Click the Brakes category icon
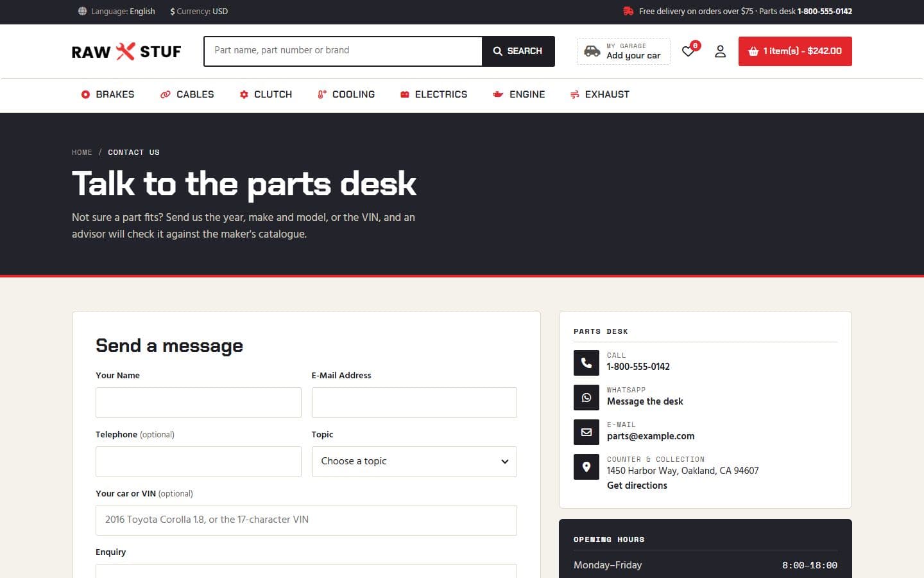The width and height of the screenshot is (924, 578). 85,94
